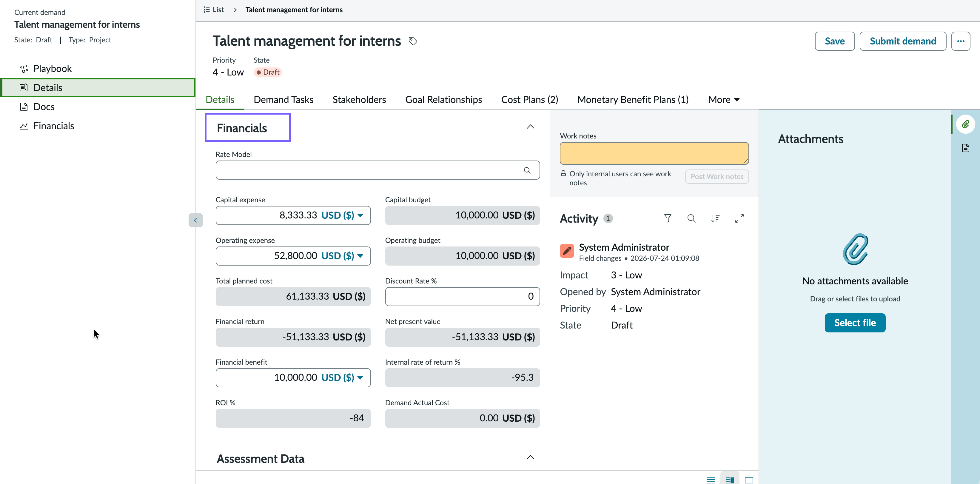The width and height of the screenshot is (980, 484).
Task: Collapse the Financials section
Action: click(530, 127)
